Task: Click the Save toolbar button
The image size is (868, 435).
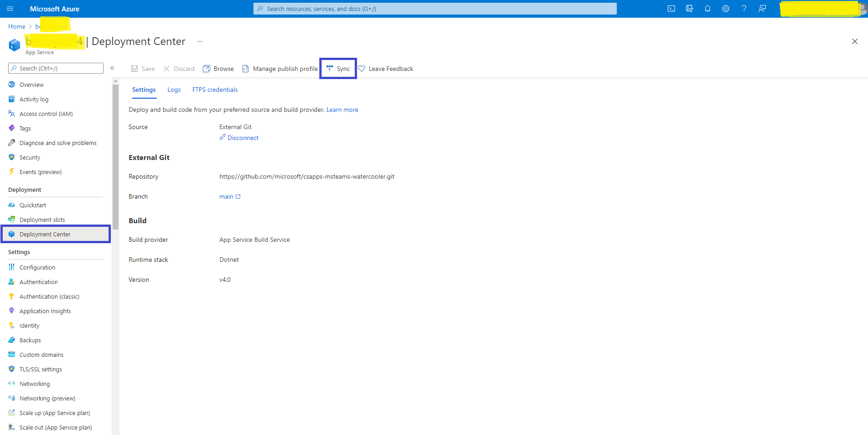Action: (143, 69)
